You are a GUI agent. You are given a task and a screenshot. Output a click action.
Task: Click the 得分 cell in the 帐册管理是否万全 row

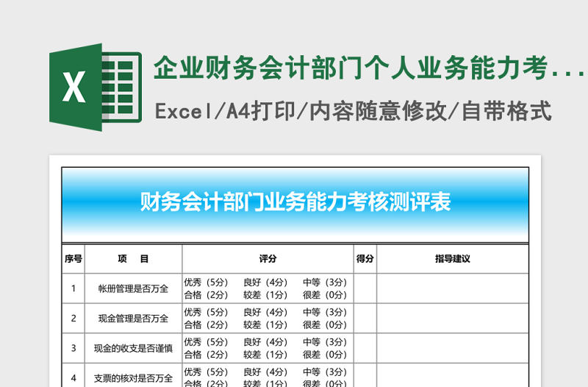[365, 288]
